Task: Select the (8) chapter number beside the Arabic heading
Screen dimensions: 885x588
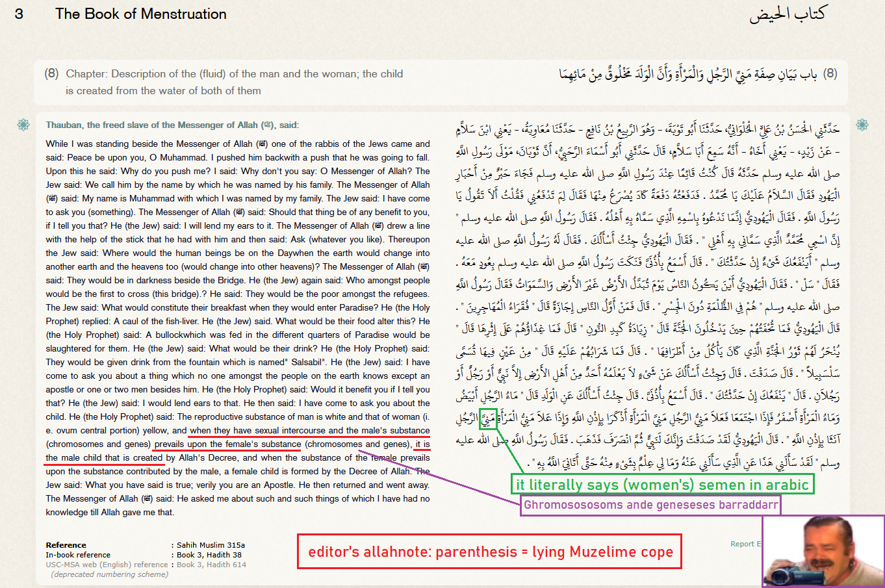Action: (x=830, y=73)
